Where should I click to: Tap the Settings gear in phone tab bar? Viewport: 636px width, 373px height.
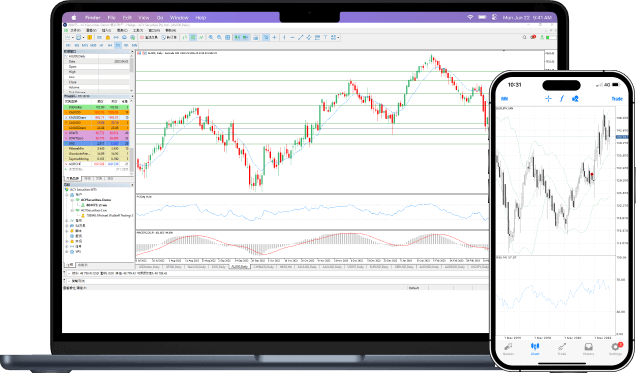pyautogui.click(x=615, y=348)
